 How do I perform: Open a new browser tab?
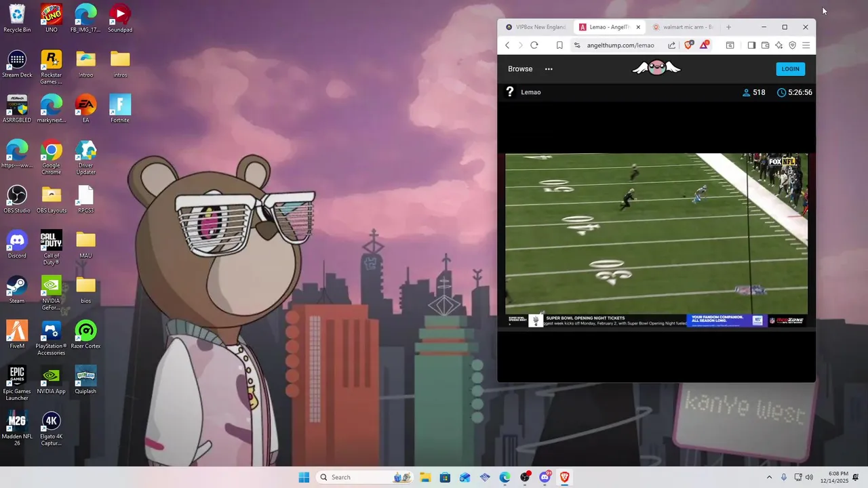[x=728, y=27]
